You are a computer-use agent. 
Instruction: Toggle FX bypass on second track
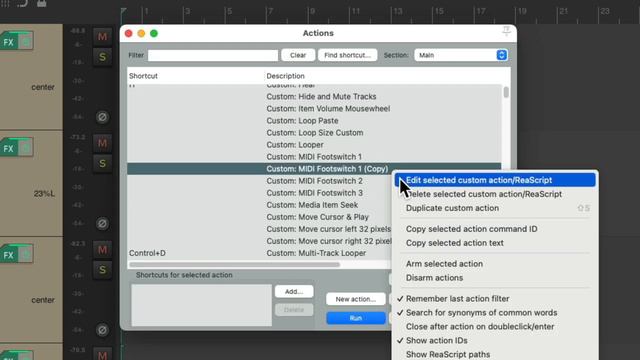[x=25, y=149]
